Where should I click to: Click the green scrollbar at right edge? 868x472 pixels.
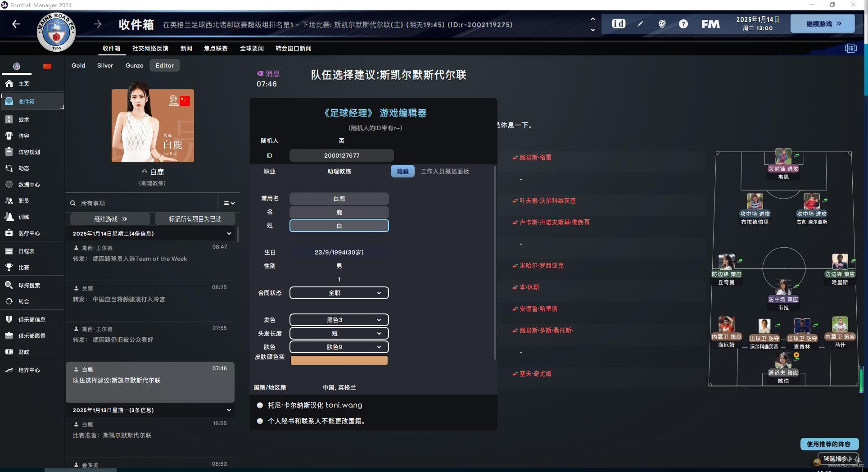coord(861,379)
